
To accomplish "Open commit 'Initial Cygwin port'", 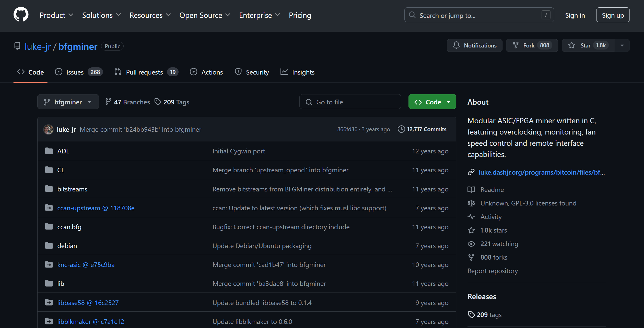I will point(239,151).
